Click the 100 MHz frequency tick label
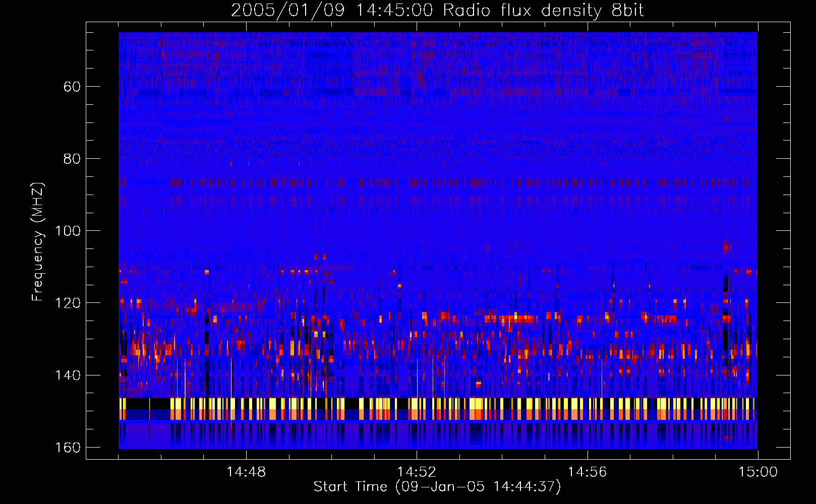Image resolution: width=816 pixels, height=504 pixels. click(68, 231)
